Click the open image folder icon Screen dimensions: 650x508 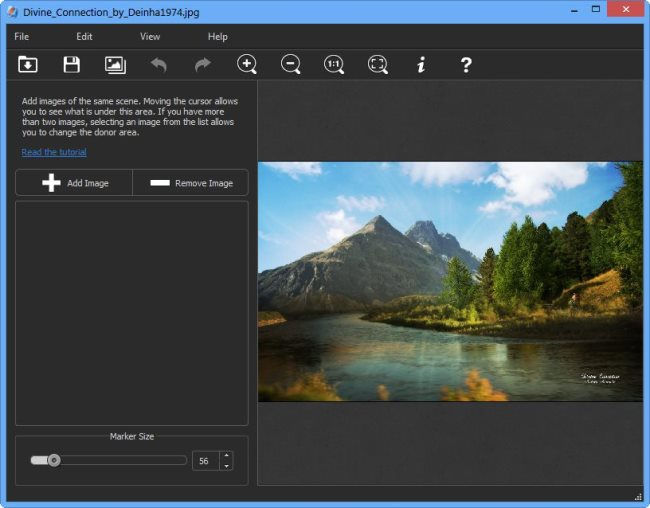click(x=28, y=64)
